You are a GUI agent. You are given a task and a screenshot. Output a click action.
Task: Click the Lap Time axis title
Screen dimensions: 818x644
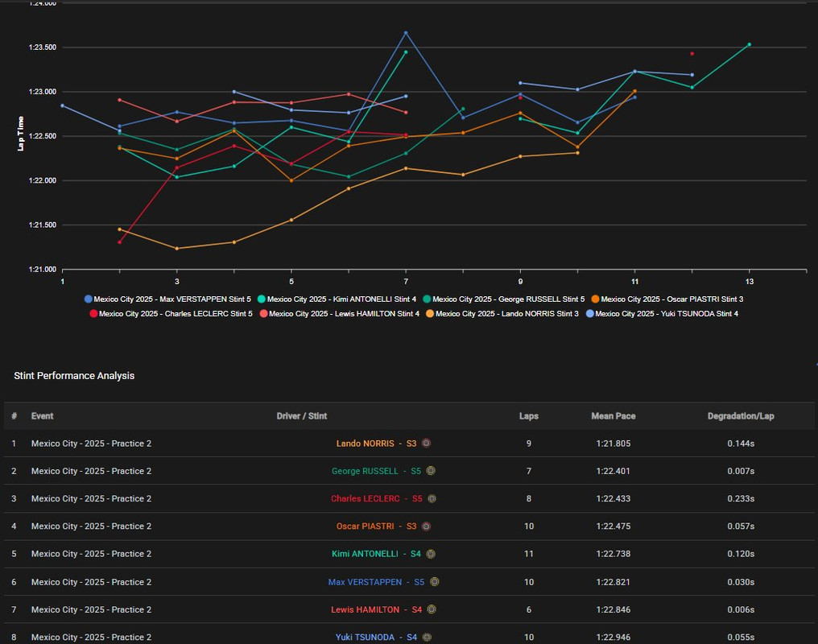tap(21, 134)
